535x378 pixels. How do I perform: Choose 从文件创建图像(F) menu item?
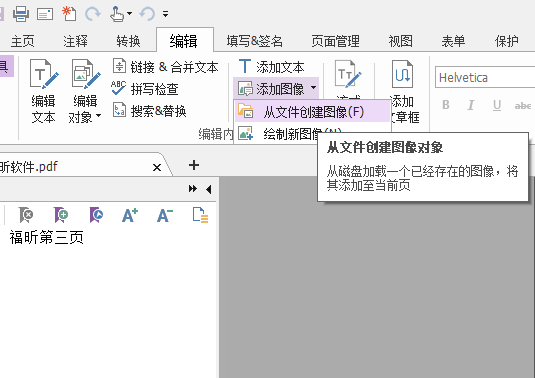312,112
